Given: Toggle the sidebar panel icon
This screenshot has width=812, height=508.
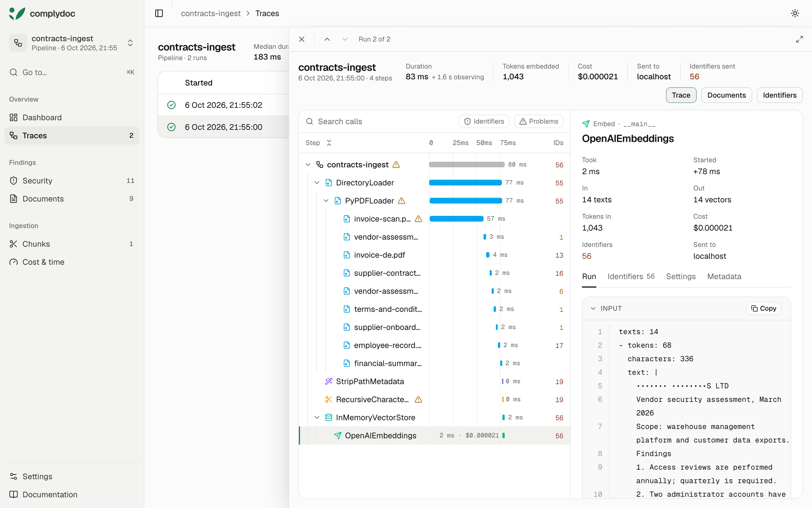Looking at the screenshot, I should (x=159, y=14).
